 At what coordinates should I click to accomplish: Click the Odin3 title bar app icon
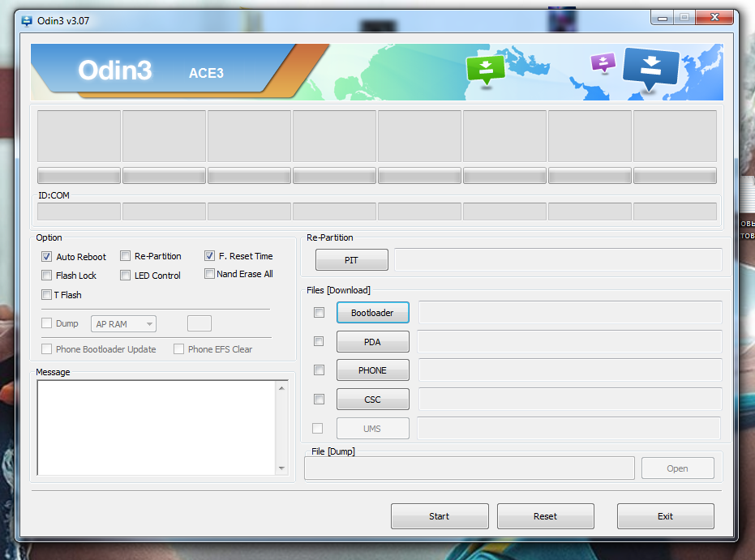click(x=27, y=21)
